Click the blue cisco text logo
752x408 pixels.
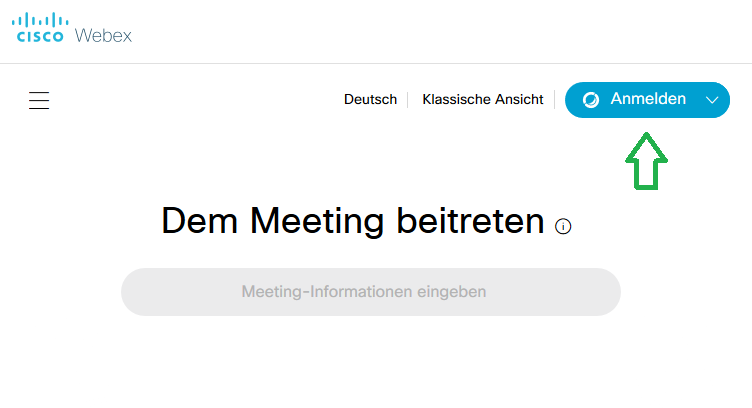click(40, 36)
